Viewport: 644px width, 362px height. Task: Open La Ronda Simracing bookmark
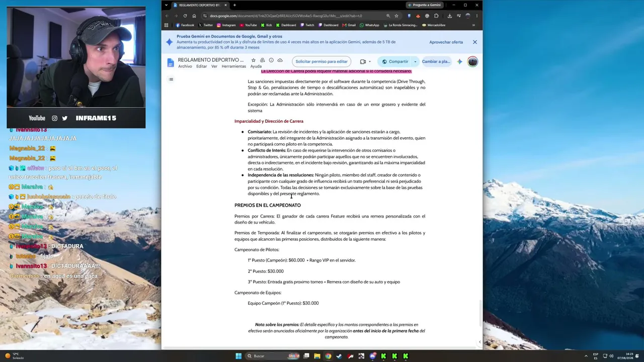(400, 25)
